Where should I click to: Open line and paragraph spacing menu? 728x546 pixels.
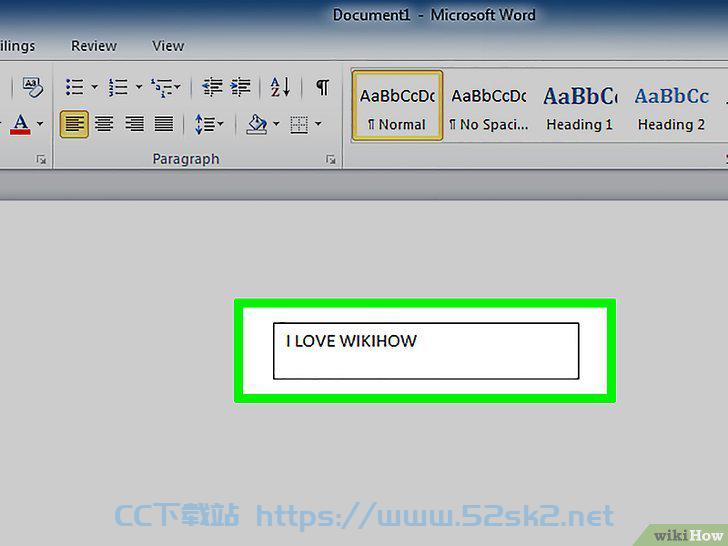pos(208,124)
